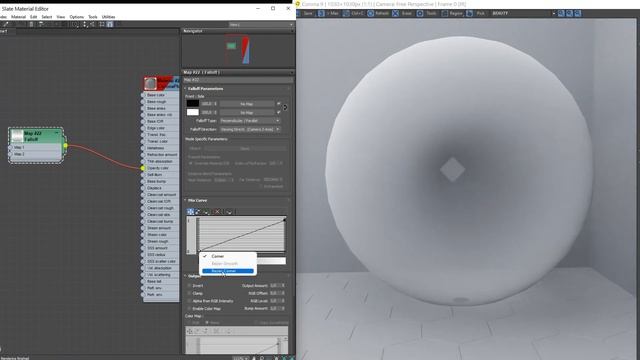Open the Falloff Direction dropdown

[250, 129]
